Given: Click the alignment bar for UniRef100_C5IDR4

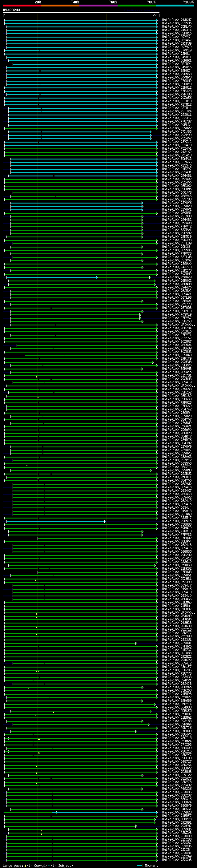Looking at the screenshot, I should click(x=85, y=64).
